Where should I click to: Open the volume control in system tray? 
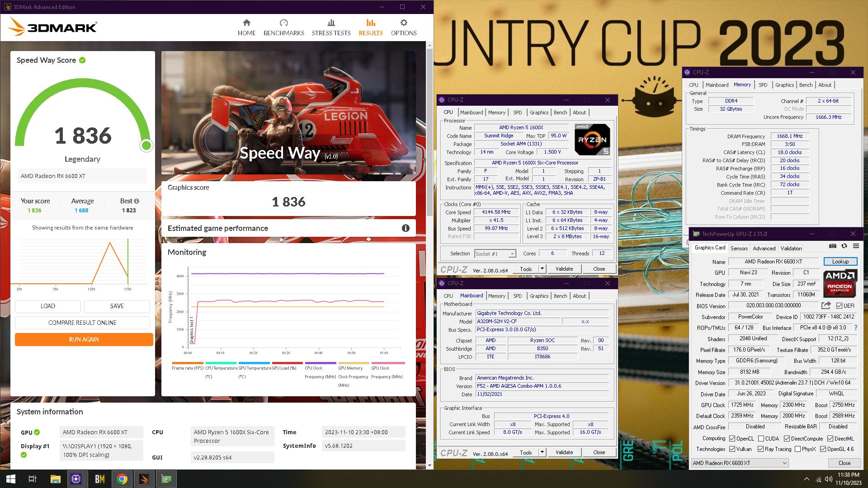(x=829, y=479)
